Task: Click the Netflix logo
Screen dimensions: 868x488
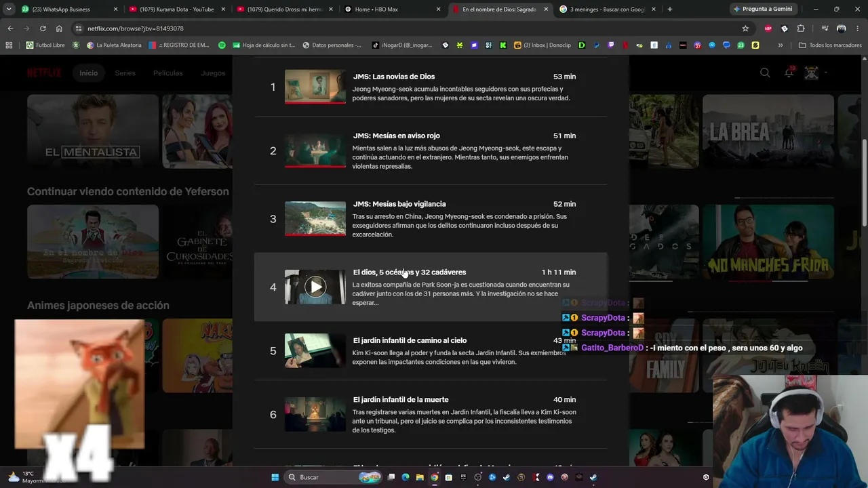Action: tap(44, 73)
